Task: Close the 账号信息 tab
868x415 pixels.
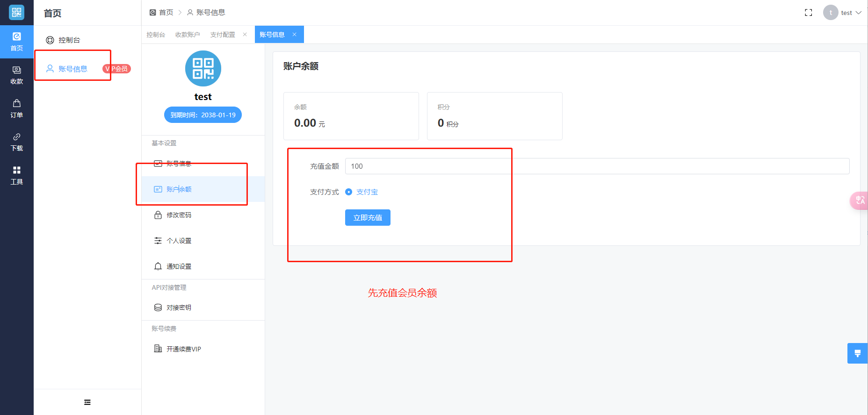Action: [295, 35]
